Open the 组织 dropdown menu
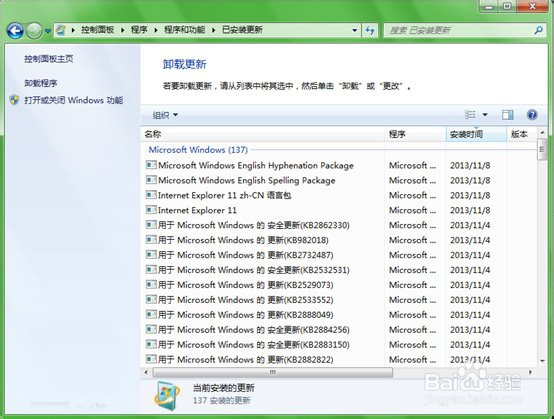The width and height of the screenshot is (554, 419). (165, 115)
